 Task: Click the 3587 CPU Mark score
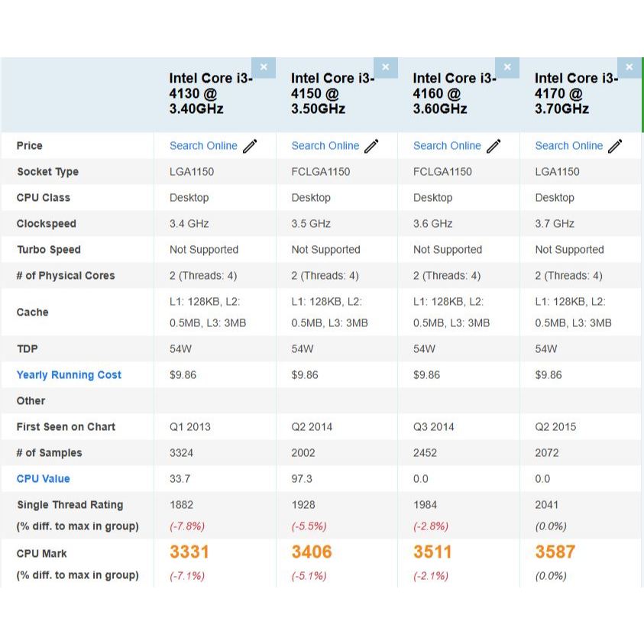point(555,552)
